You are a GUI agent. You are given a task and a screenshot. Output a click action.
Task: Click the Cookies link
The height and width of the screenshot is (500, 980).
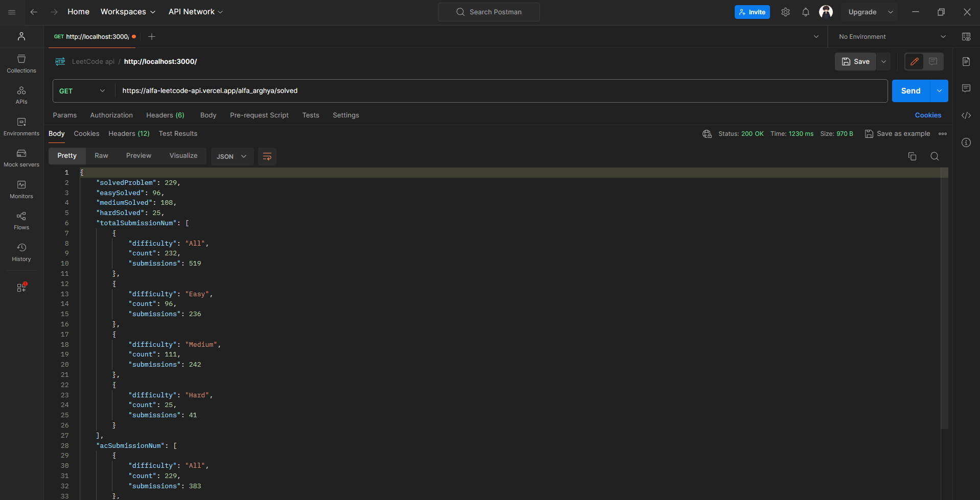pyautogui.click(x=928, y=115)
